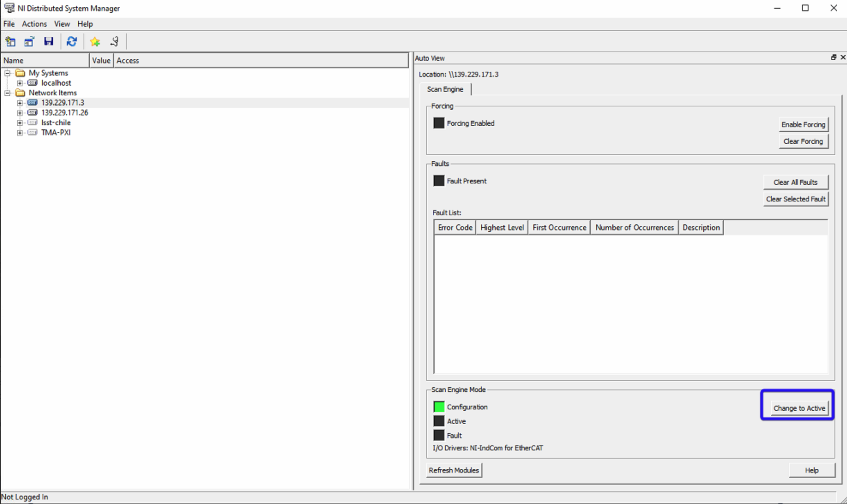This screenshot has width=847, height=504.
Task: Click the Highest Level column header
Action: point(502,227)
